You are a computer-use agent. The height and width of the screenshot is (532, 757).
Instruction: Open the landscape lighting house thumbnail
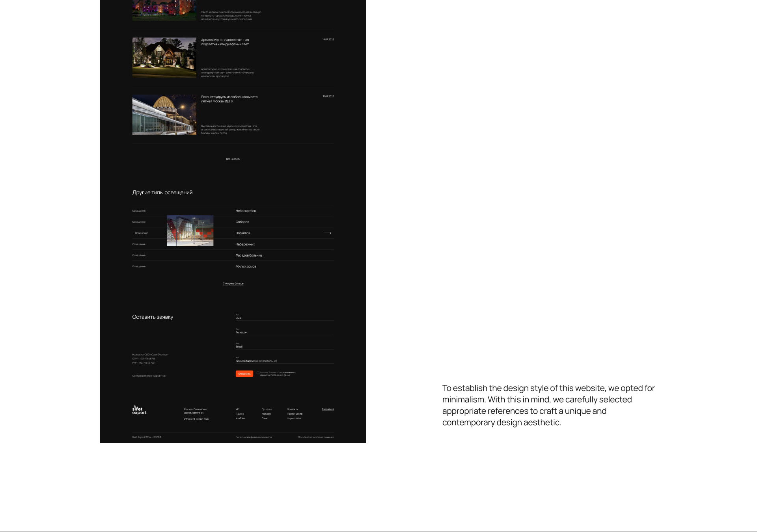coord(164,58)
